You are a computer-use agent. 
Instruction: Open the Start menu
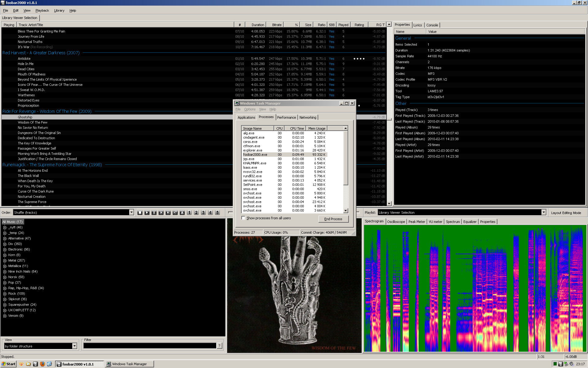[9, 364]
